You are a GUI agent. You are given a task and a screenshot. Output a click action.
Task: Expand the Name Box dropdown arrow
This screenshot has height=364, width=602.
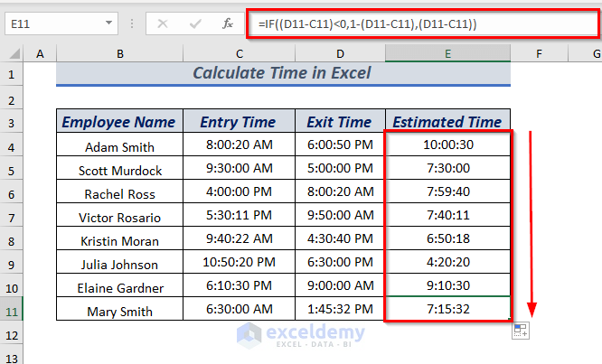click(x=109, y=23)
